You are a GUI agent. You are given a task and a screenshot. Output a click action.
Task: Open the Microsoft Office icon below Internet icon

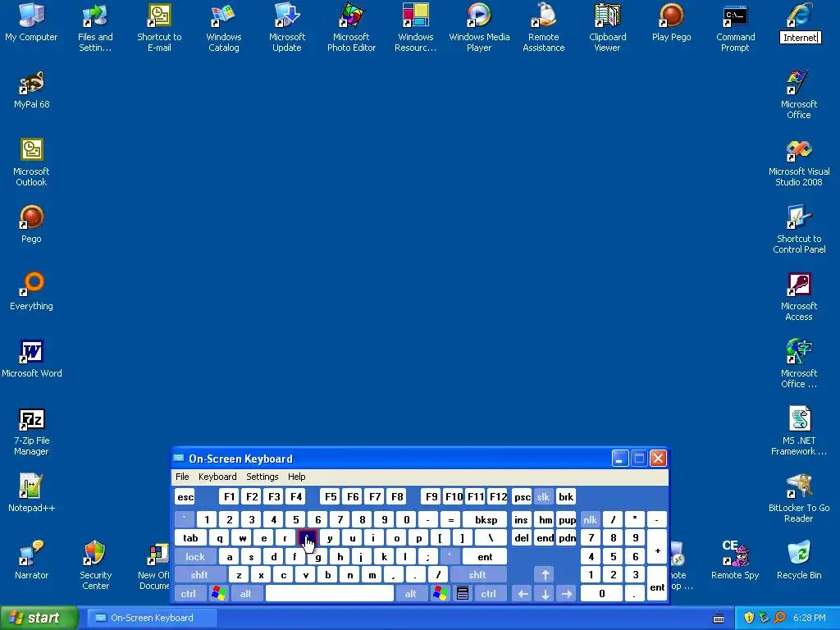[x=799, y=94]
